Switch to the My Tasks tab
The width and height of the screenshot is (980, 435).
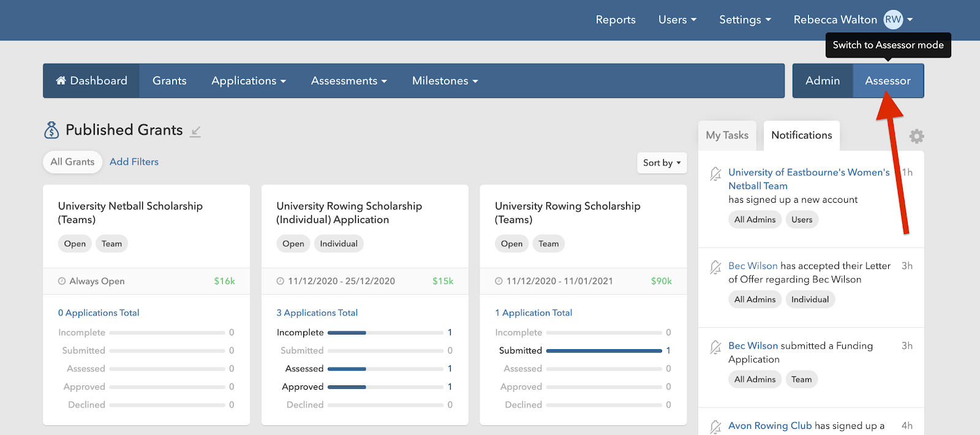tap(727, 135)
